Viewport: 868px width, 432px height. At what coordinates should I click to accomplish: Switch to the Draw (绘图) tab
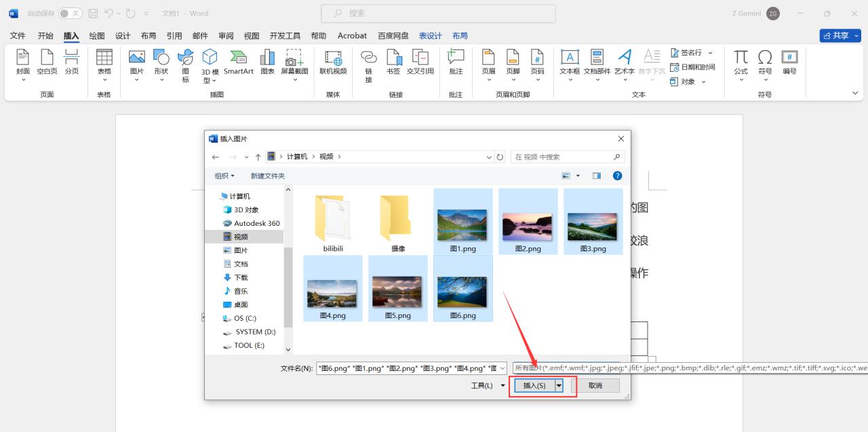pos(97,35)
